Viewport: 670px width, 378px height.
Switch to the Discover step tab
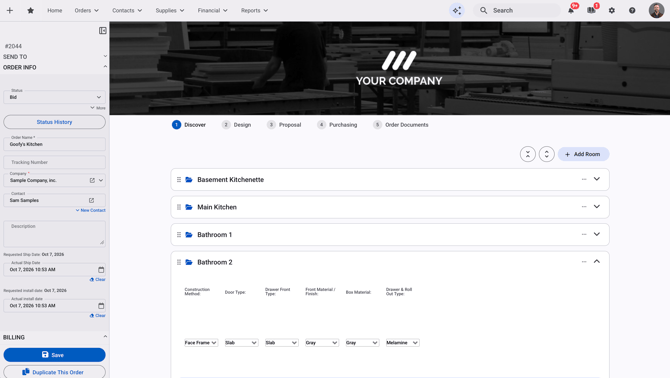point(189,125)
